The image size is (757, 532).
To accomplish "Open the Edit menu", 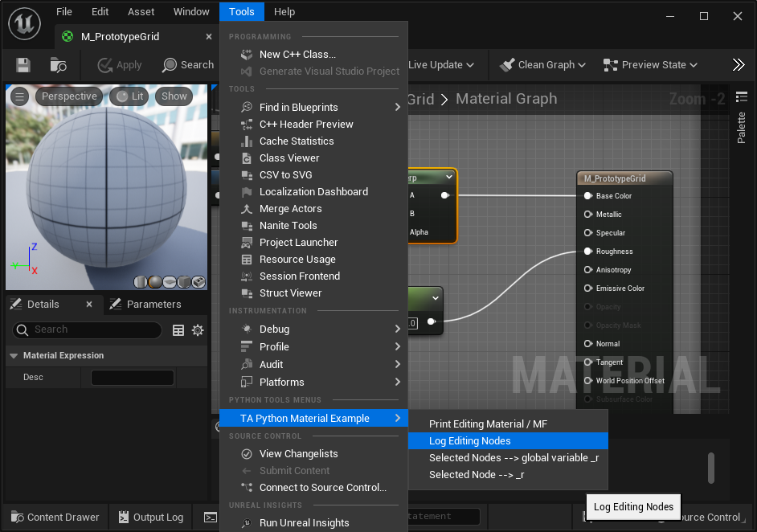I will 100,11.
